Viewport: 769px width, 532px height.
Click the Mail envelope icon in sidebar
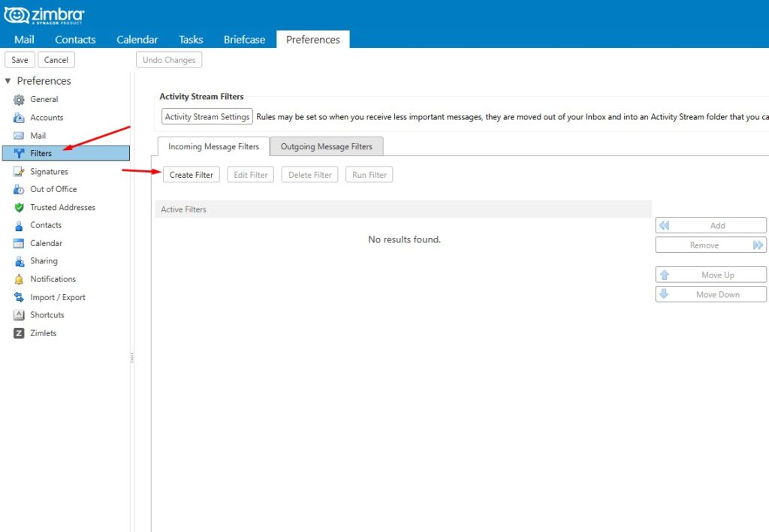(19, 136)
